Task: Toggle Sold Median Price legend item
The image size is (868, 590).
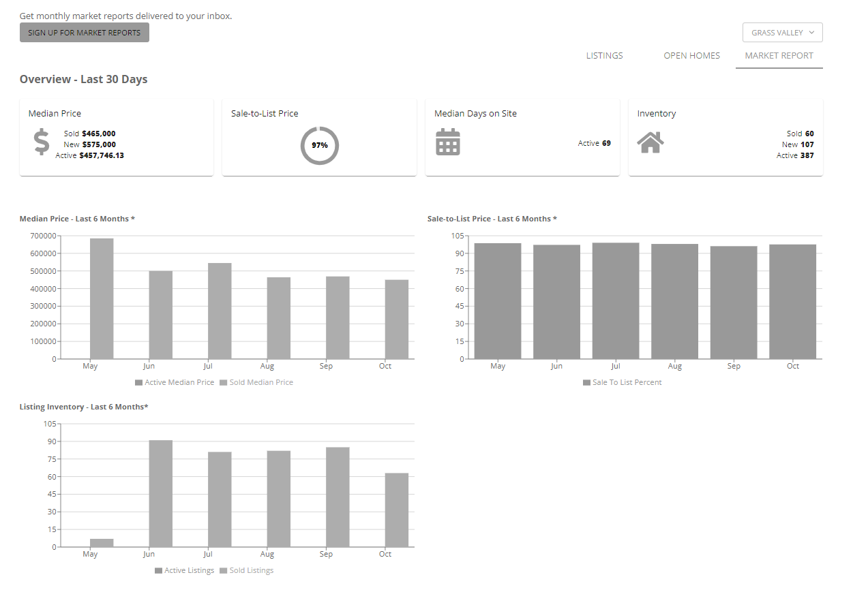Action: [256, 383]
